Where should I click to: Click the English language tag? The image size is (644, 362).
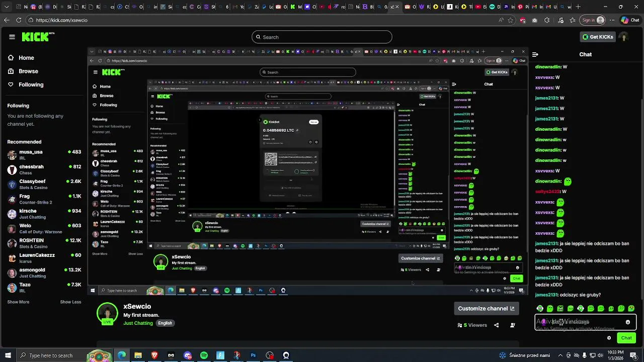tap(165, 323)
